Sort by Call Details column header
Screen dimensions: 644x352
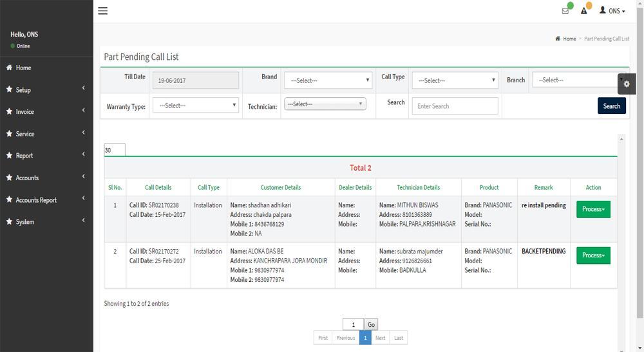pyautogui.click(x=158, y=187)
